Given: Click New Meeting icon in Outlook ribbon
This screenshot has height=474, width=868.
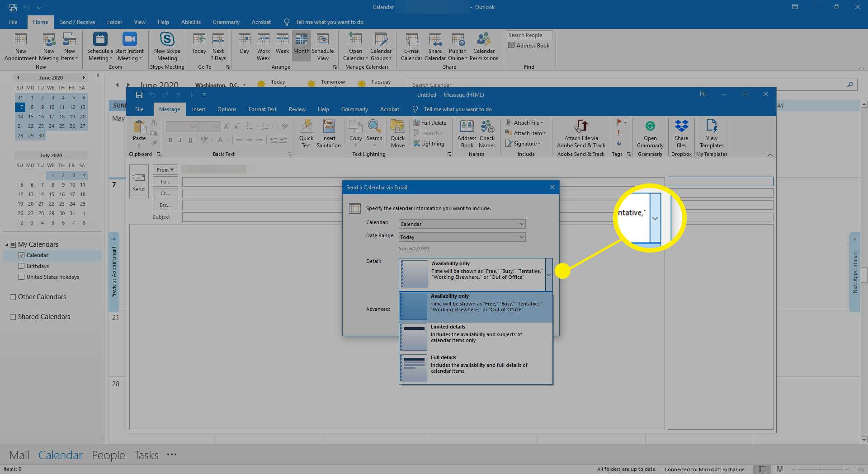Looking at the screenshot, I should pos(49,47).
